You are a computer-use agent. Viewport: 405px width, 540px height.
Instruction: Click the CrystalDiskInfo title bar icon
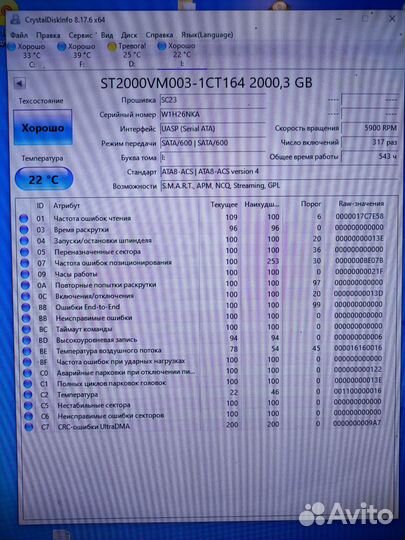click(15, 19)
